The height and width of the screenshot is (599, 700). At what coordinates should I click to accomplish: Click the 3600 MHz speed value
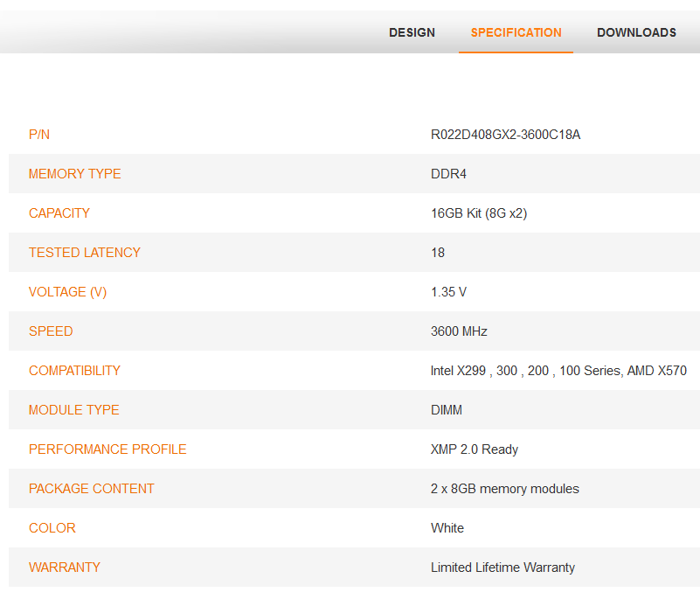459,331
